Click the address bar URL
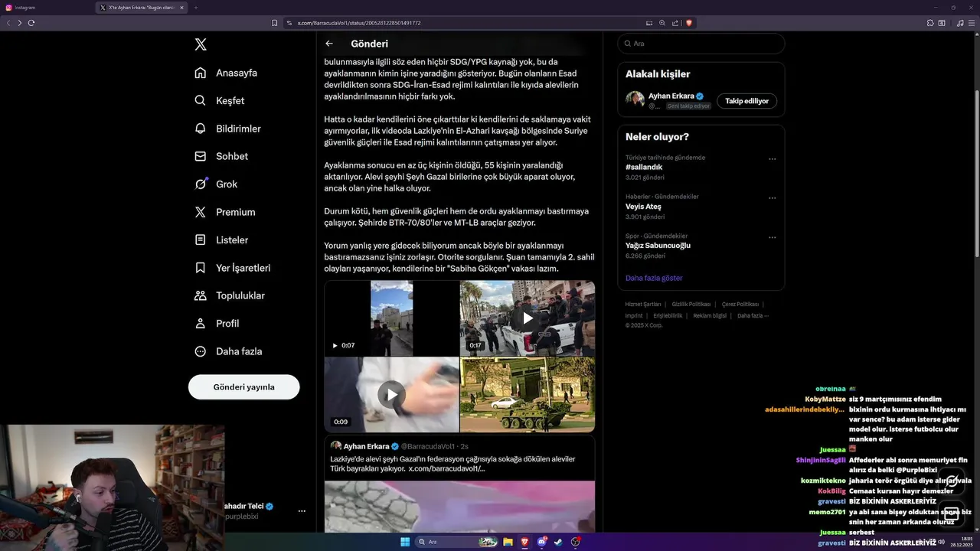Image resolution: width=980 pixels, height=551 pixels. click(x=359, y=23)
